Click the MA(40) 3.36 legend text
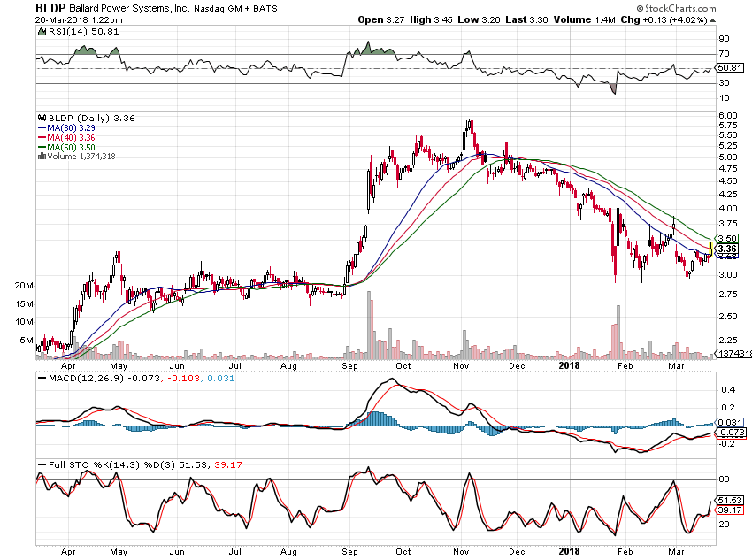 coord(71,138)
